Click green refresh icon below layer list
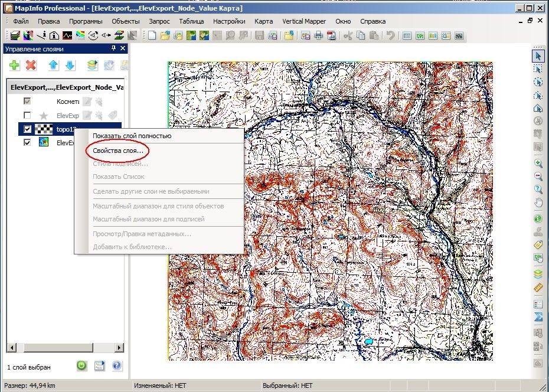 click(x=81, y=366)
